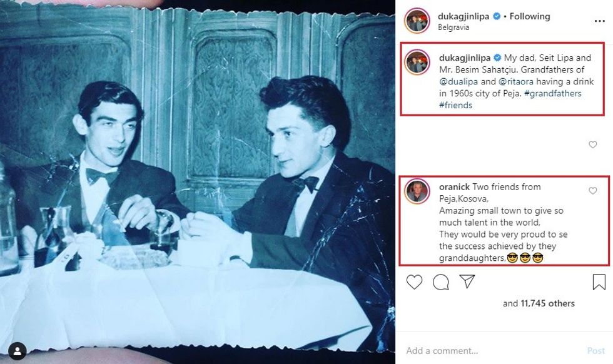Open dukagjinlipa header profile picture

click(x=417, y=21)
